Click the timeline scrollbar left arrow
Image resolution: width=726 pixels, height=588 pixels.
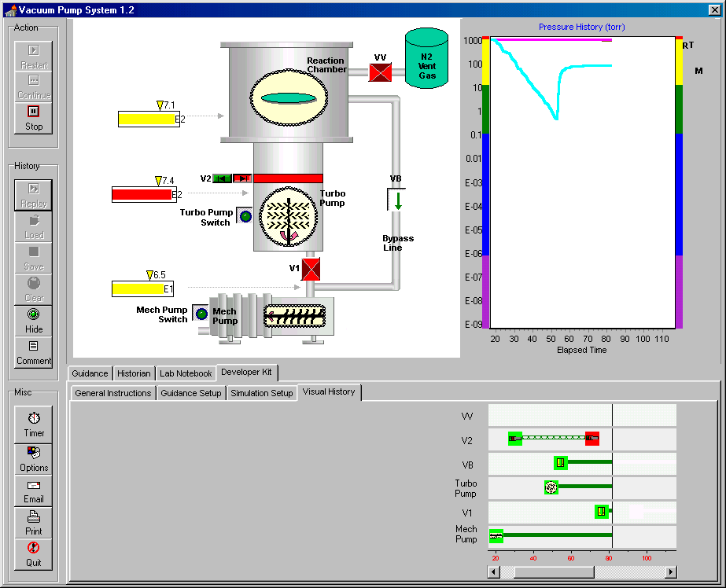tap(493, 572)
